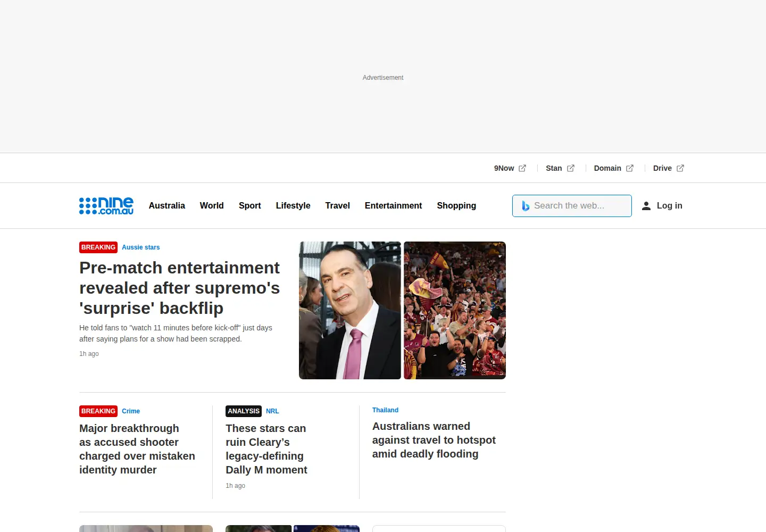Go to the Sport section
This screenshot has height=532, width=766.
pyautogui.click(x=250, y=205)
